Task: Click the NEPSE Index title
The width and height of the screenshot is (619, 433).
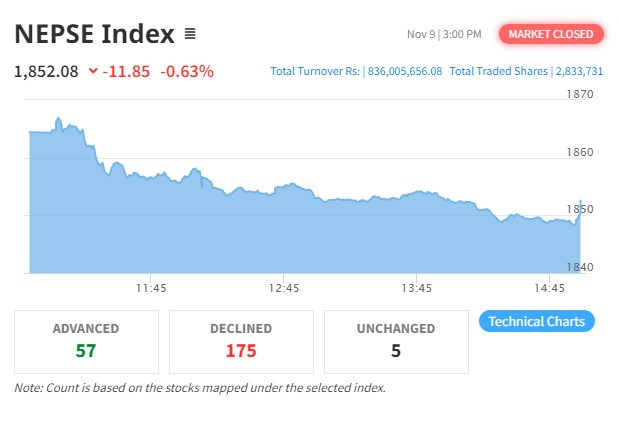Action: pos(94,34)
